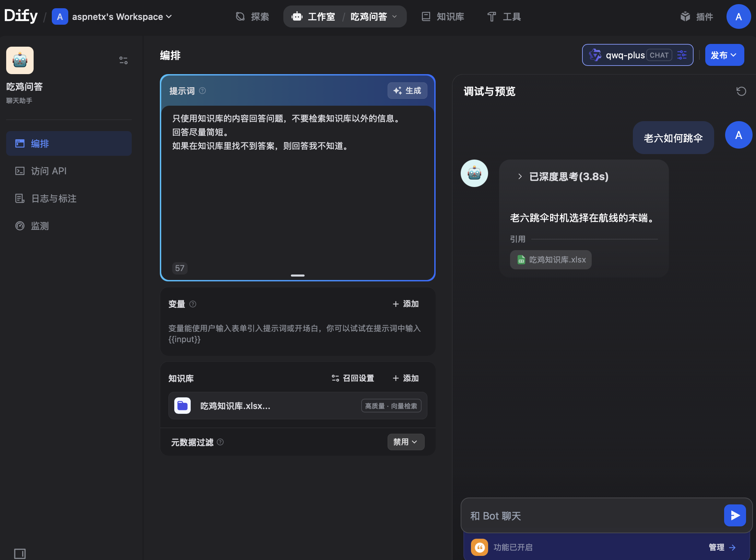Click the metadata filter help icon
The width and height of the screenshot is (756, 560).
pyautogui.click(x=221, y=442)
